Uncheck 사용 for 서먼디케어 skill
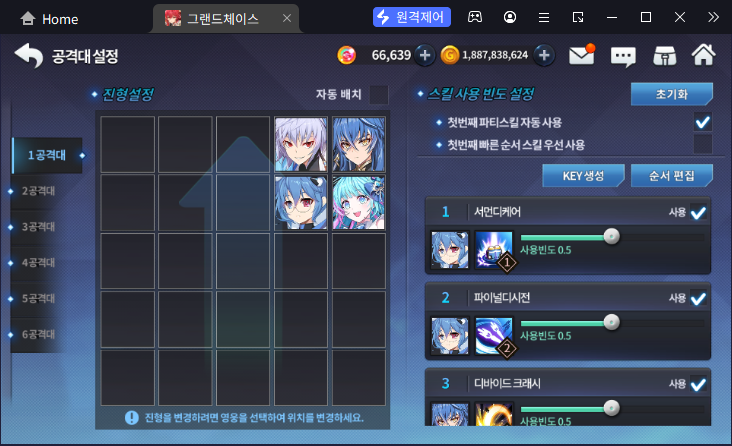The width and height of the screenshot is (732, 446). tap(698, 212)
